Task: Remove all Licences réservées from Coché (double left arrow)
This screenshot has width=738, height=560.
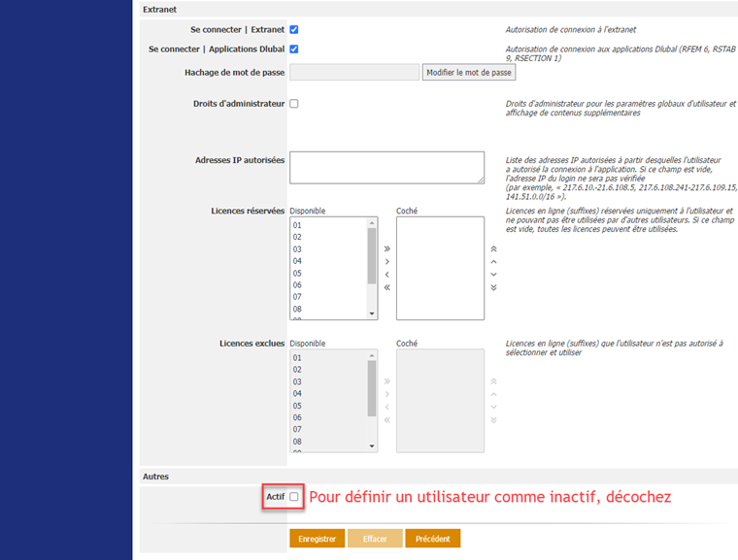Action: (386, 287)
